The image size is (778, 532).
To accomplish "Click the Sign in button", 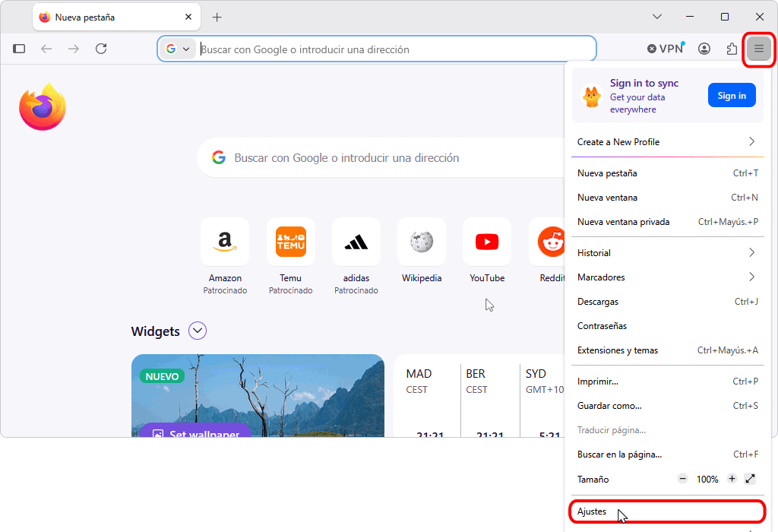I will [x=732, y=95].
